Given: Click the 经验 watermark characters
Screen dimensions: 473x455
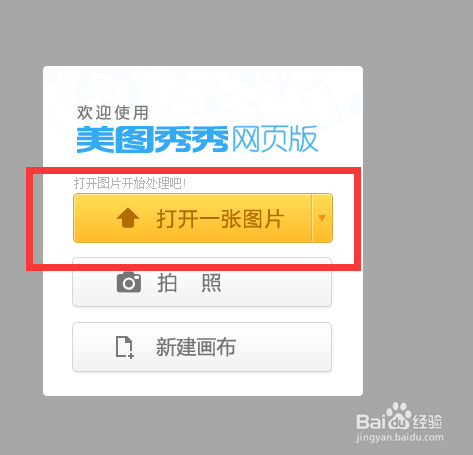Looking at the screenshot, I should coord(428,422).
